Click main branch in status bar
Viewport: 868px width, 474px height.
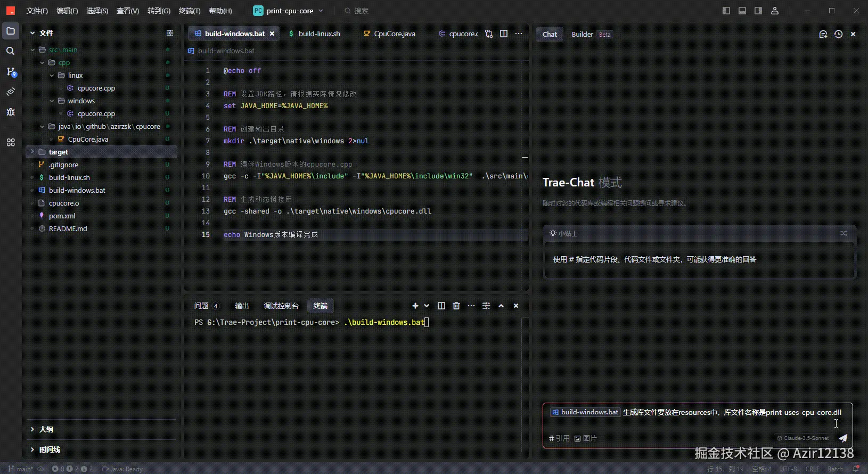[x=20, y=469]
